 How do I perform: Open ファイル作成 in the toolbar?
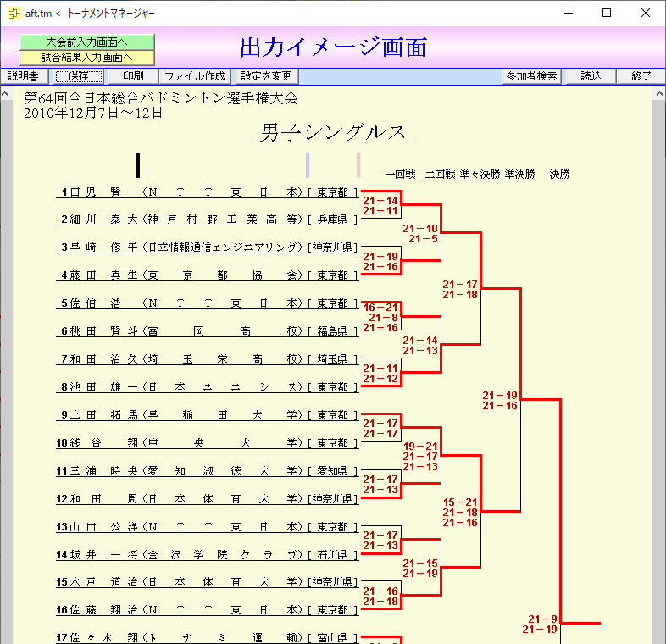coord(195,76)
